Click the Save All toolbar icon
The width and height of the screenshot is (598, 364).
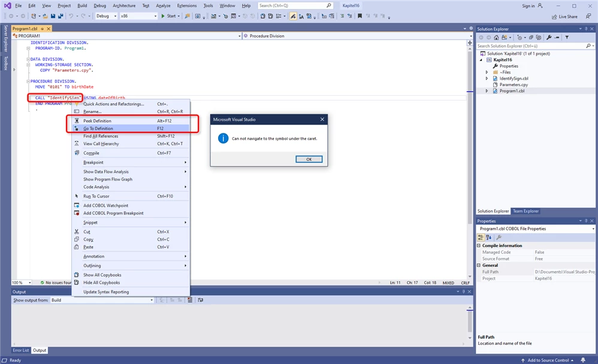pos(61,16)
